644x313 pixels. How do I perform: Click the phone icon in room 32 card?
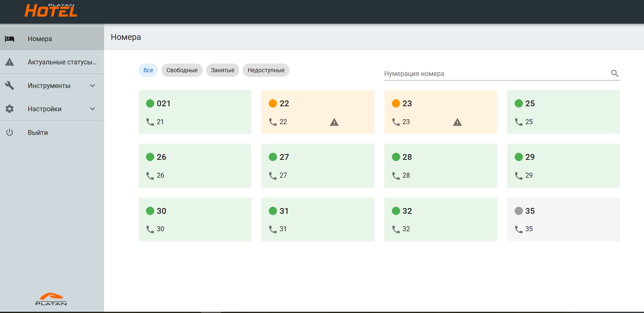point(396,229)
